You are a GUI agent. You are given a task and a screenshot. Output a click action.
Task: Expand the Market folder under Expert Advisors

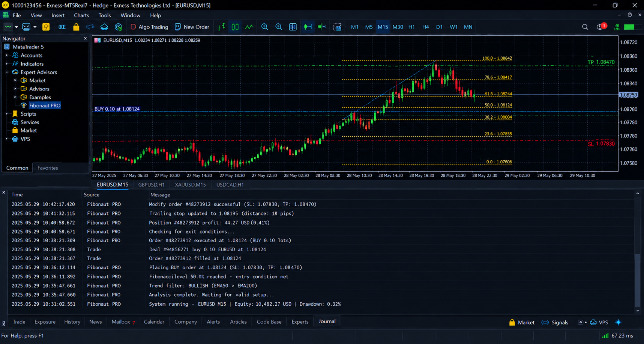[x=15, y=80]
